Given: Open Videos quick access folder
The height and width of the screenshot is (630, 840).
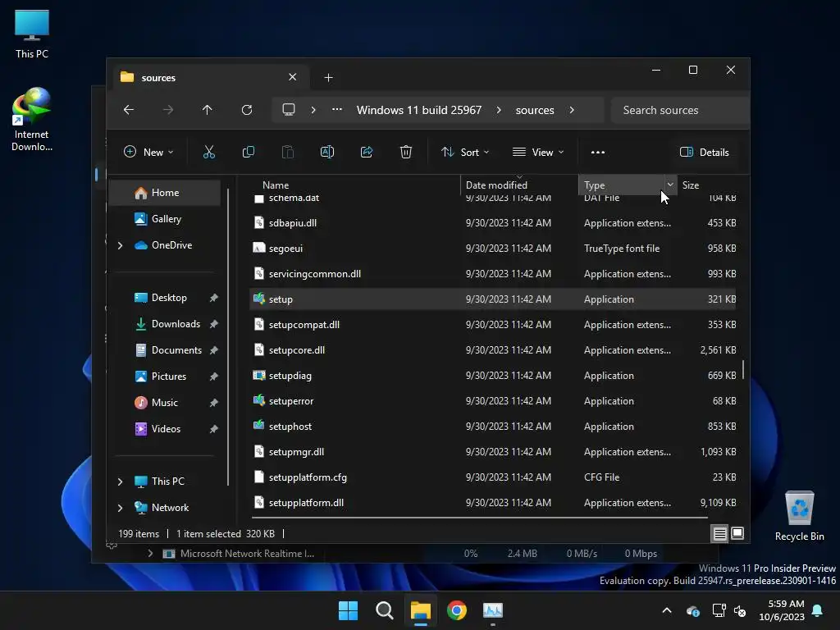Looking at the screenshot, I should [x=165, y=429].
